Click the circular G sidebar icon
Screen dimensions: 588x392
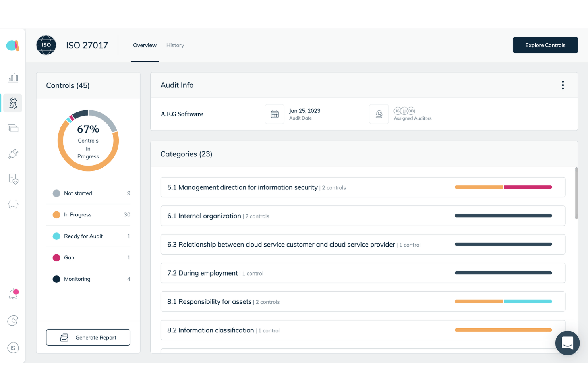13,321
